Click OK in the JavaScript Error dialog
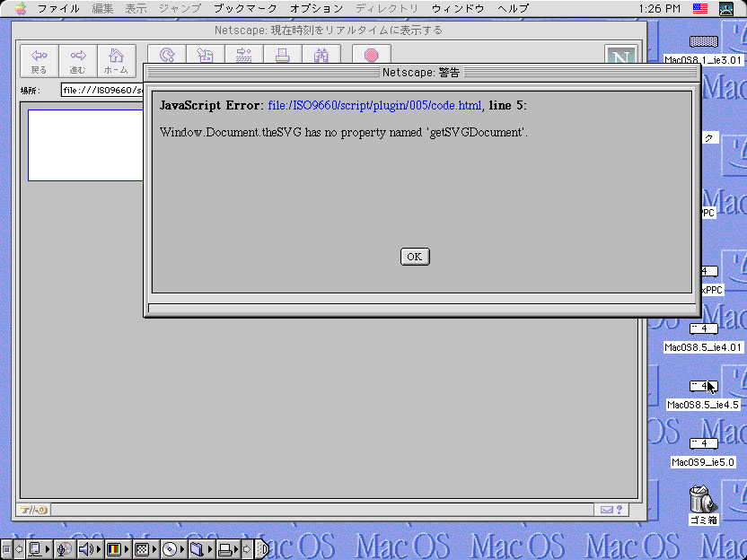The image size is (747, 560). pyautogui.click(x=415, y=257)
